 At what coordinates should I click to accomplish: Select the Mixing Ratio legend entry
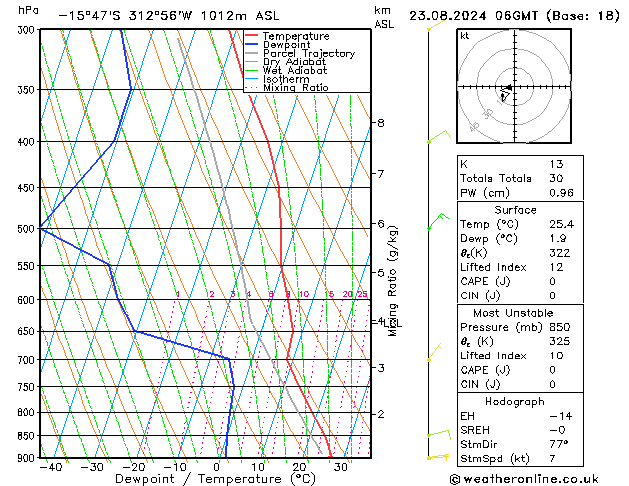(x=296, y=87)
